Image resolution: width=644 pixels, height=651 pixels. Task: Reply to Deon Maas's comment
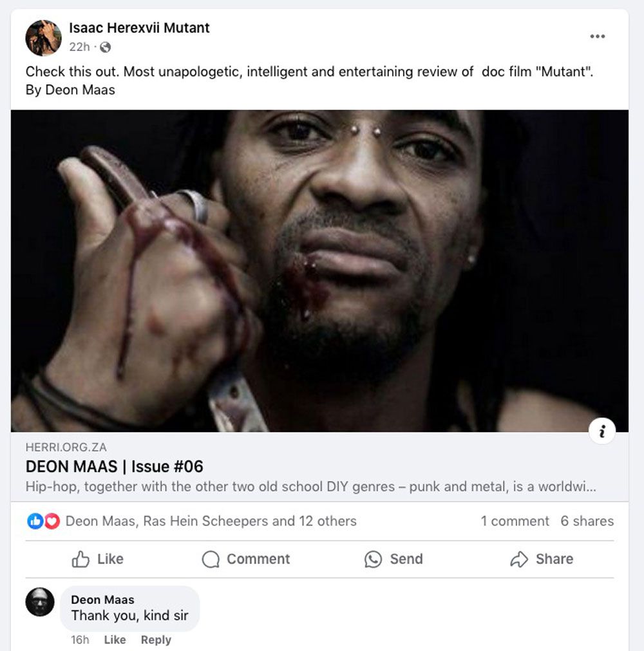pyautogui.click(x=156, y=639)
